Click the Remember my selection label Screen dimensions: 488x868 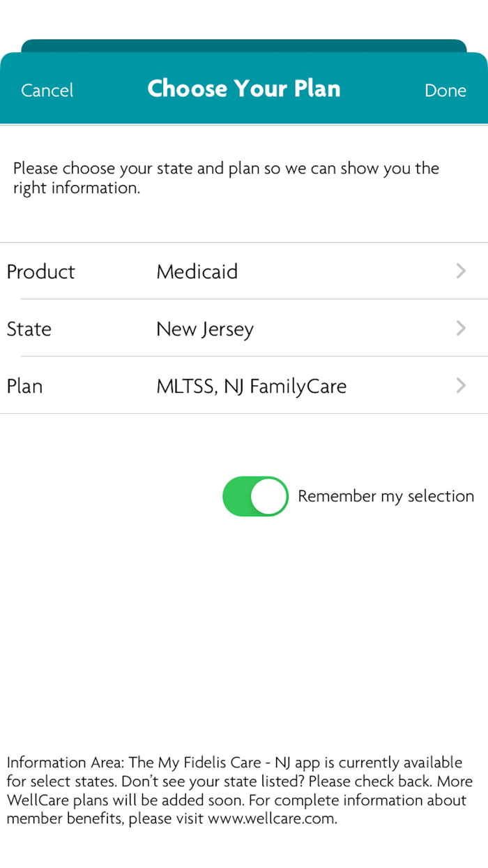386,496
